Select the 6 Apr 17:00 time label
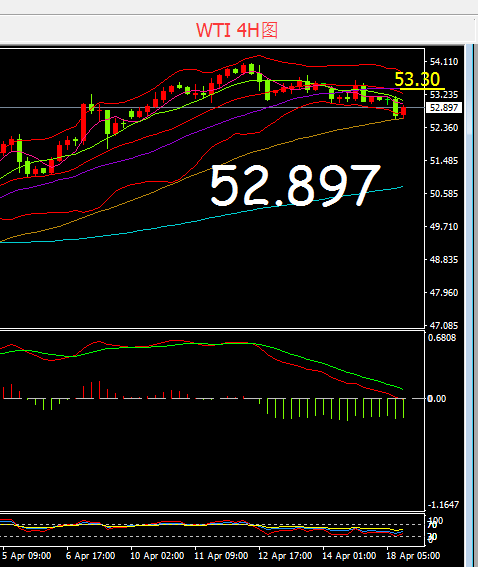 click(90, 556)
